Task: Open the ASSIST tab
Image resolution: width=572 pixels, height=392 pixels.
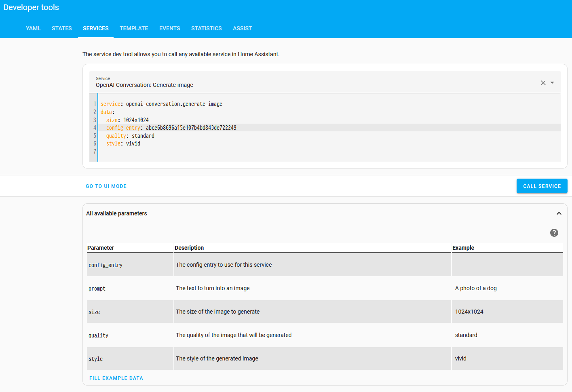Action: click(x=242, y=28)
